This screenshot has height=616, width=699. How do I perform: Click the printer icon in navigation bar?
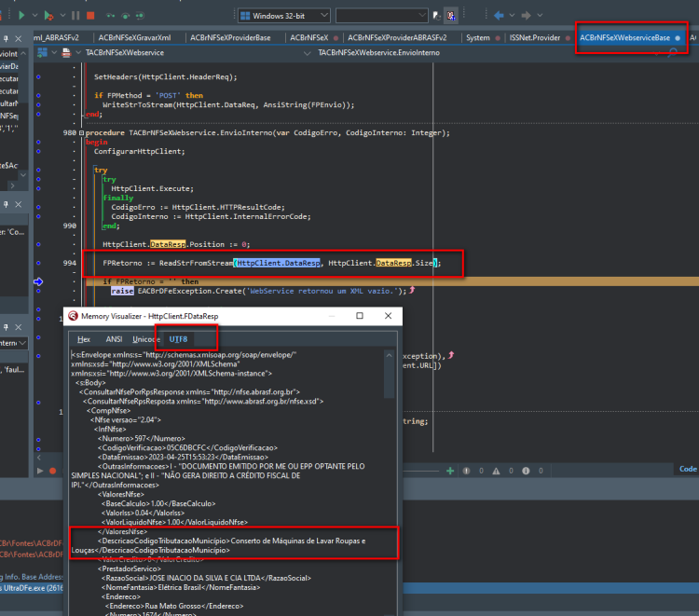coord(66,52)
